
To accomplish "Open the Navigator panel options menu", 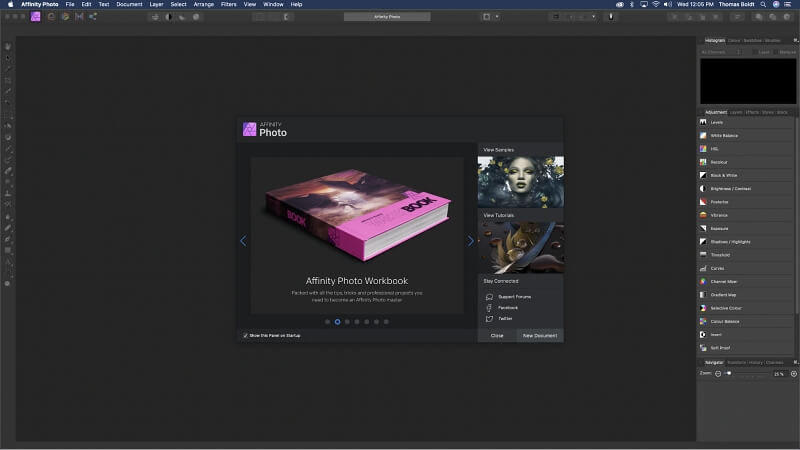I will point(795,362).
